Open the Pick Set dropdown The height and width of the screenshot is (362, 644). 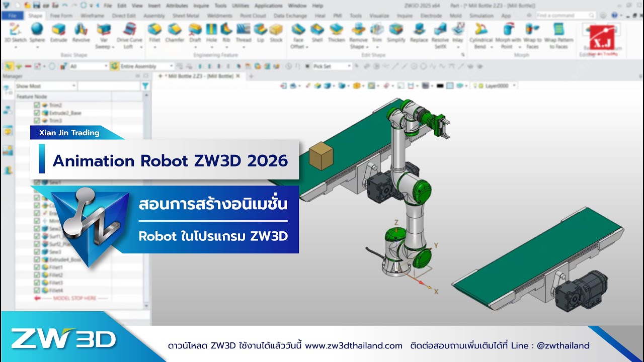click(332, 66)
